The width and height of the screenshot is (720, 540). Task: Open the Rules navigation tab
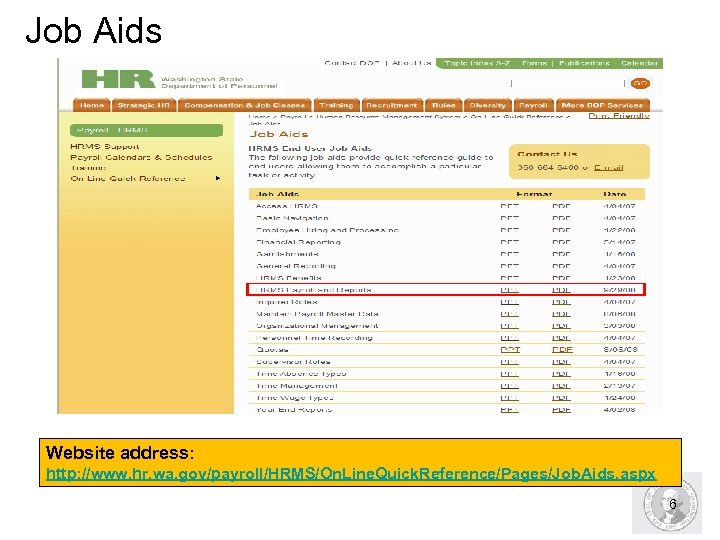tap(444, 105)
